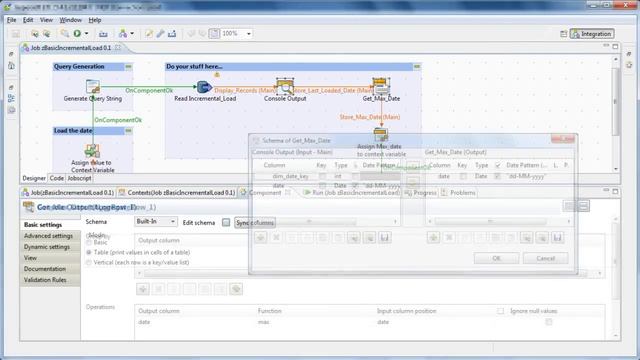
Task: Select Assign Max_date to context variable component
Action: [x=381, y=134]
